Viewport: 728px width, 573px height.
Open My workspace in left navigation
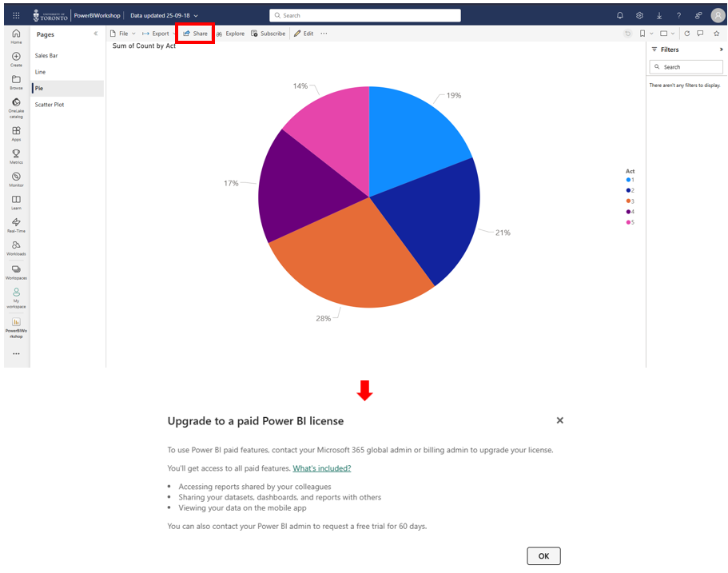point(16,297)
